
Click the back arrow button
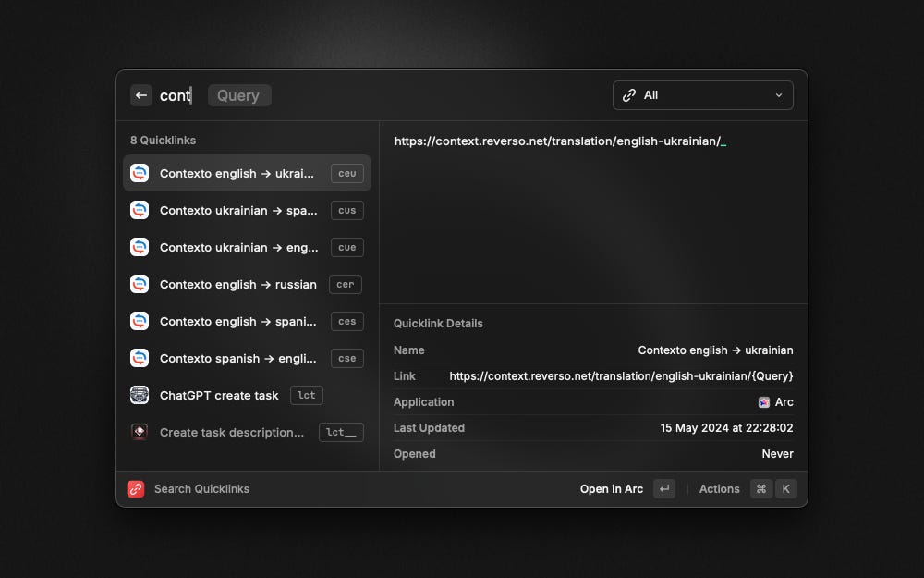point(140,95)
